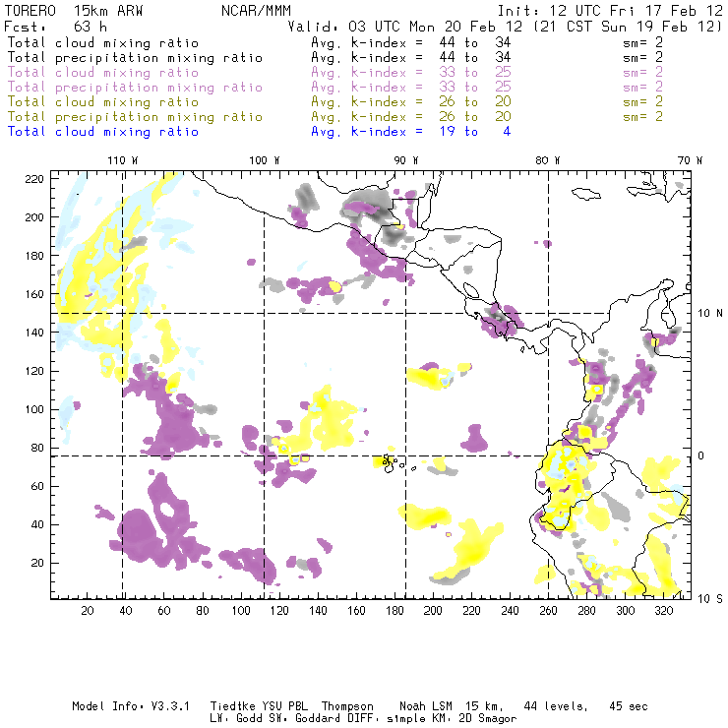
Task: Select the '90 W' longitude label
Action: pos(406,160)
